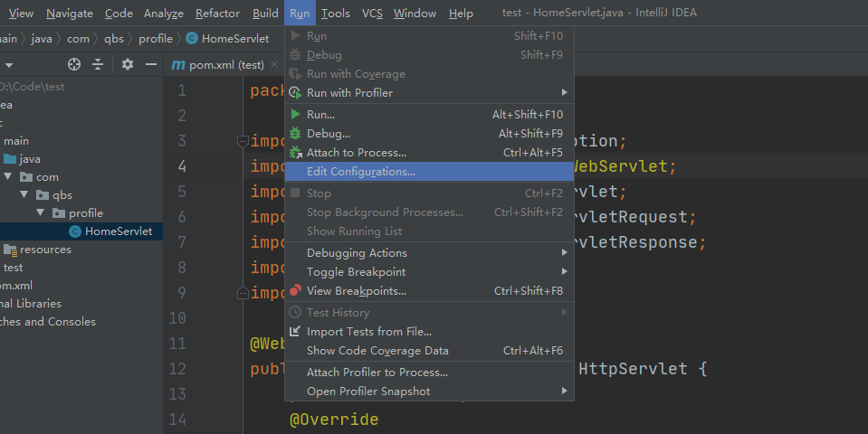Screen dimensions: 868x434
Task: Choose Edit Configurations... from Run menu
Action: tap(360, 172)
